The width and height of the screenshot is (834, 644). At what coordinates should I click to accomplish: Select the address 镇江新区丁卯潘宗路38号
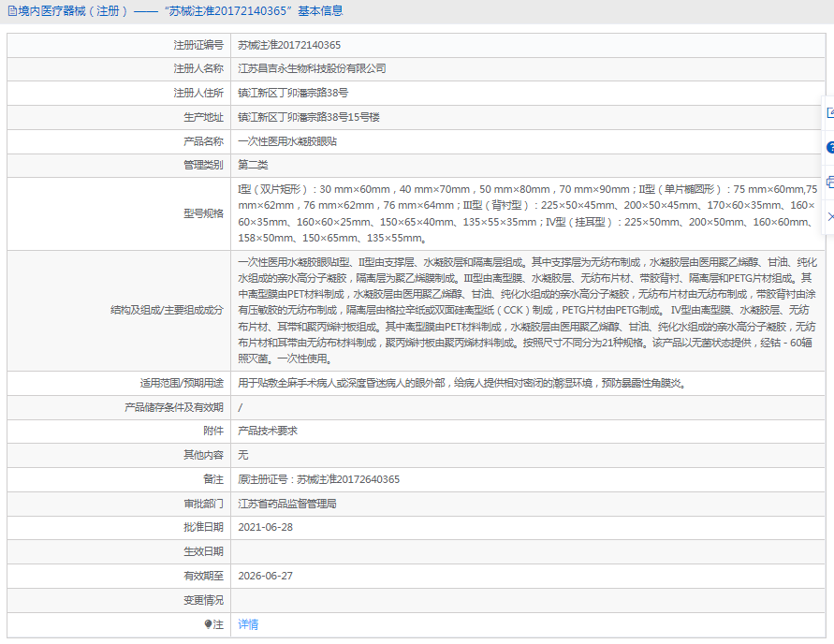(293, 93)
